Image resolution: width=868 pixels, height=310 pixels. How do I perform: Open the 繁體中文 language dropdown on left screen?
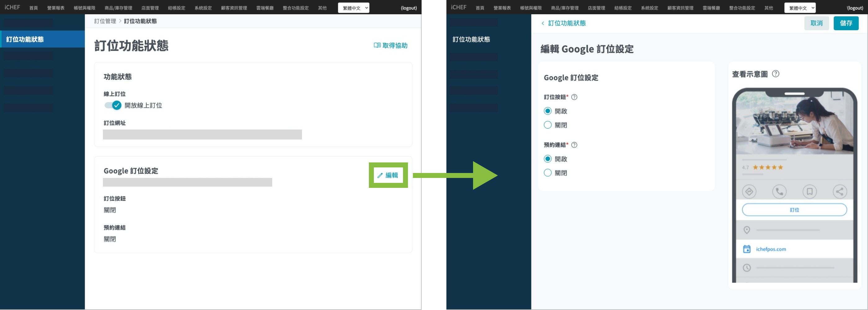353,8
